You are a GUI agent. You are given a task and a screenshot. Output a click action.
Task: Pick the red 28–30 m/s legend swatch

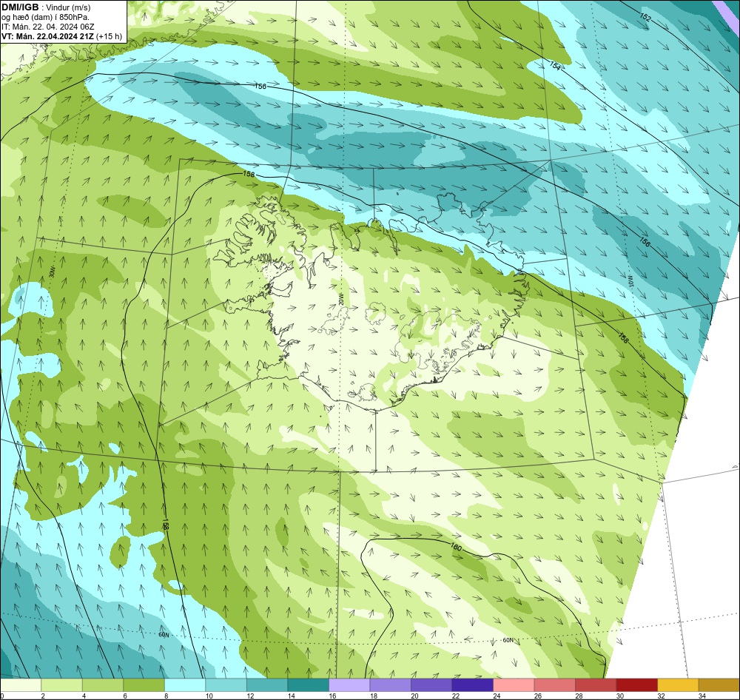tap(596, 685)
